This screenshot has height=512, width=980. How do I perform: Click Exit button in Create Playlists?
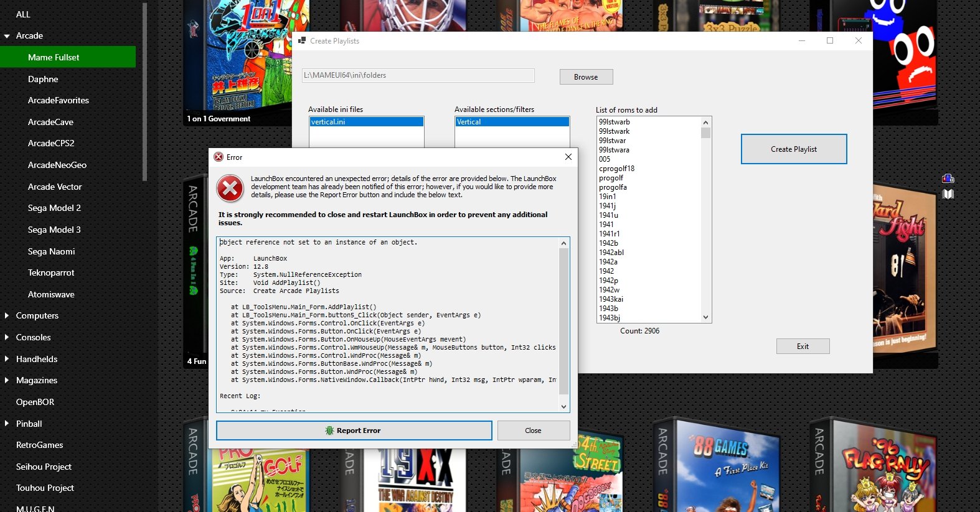point(803,347)
